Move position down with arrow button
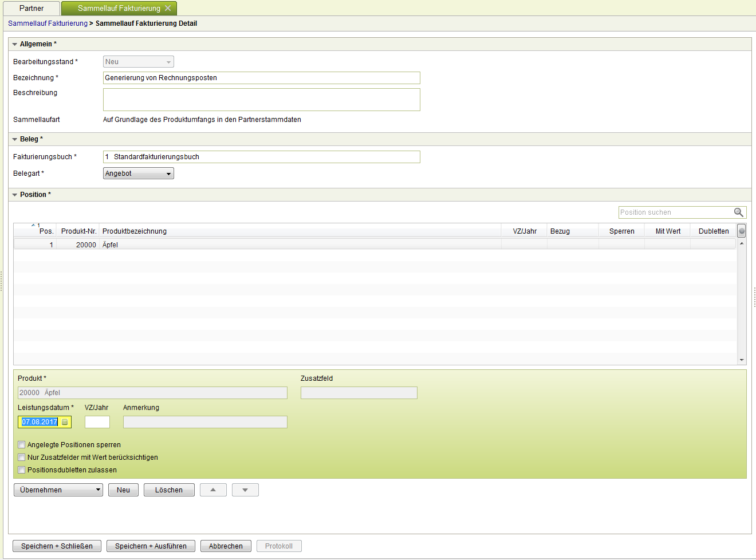This screenshot has height=560, width=756. (245, 490)
